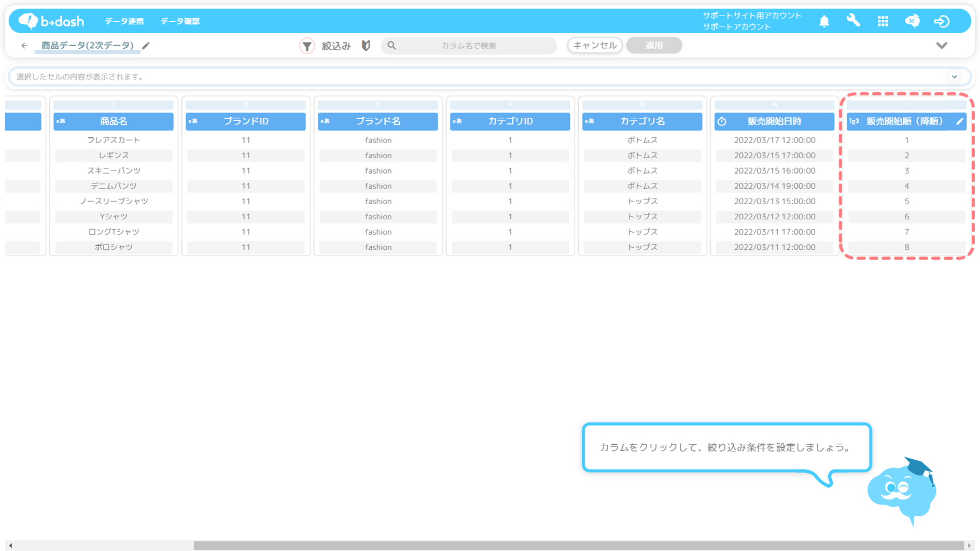Select the ポロシャツ cell
Image resolution: width=980 pixels, height=551 pixels.
[x=114, y=247]
